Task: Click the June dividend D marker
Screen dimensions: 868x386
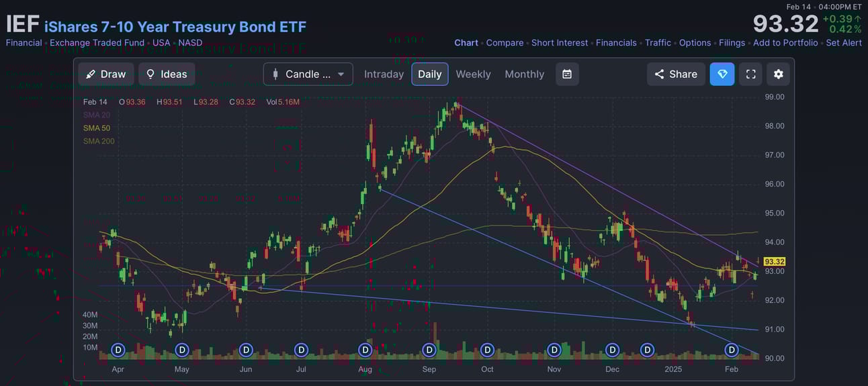Action: [x=246, y=350]
